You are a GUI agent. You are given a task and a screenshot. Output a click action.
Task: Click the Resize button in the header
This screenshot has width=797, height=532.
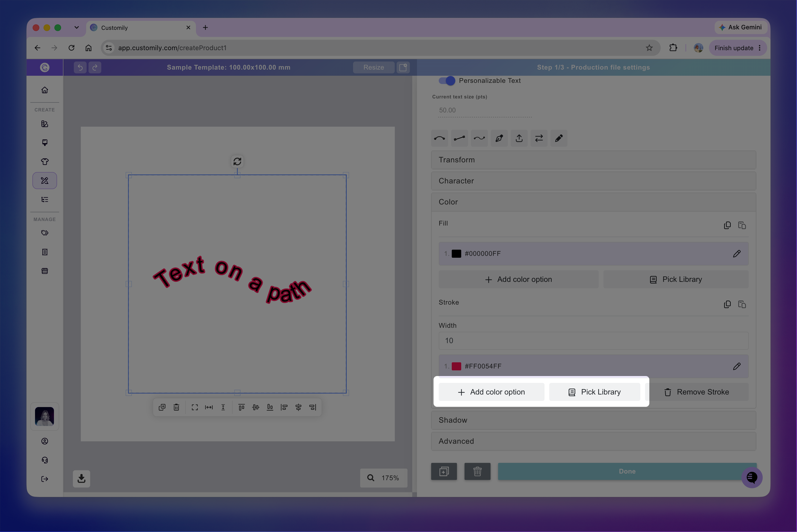[374, 67]
